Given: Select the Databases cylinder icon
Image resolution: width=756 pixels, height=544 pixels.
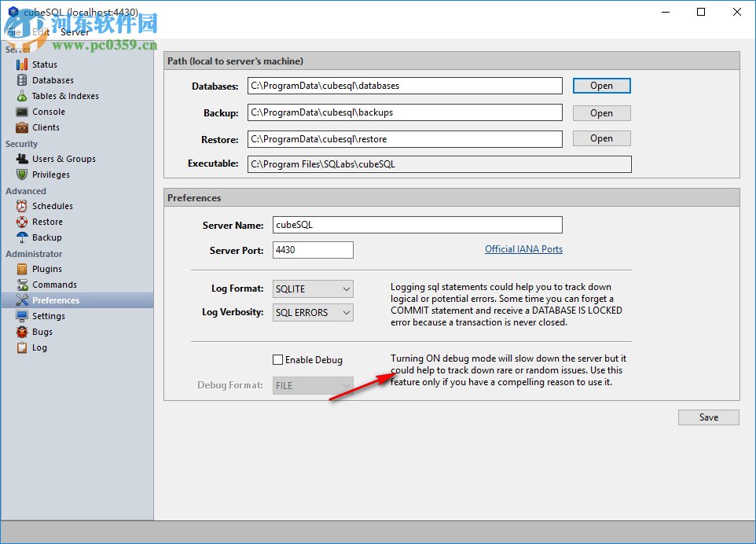Looking at the screenshot, I should [x=22, y=80].
